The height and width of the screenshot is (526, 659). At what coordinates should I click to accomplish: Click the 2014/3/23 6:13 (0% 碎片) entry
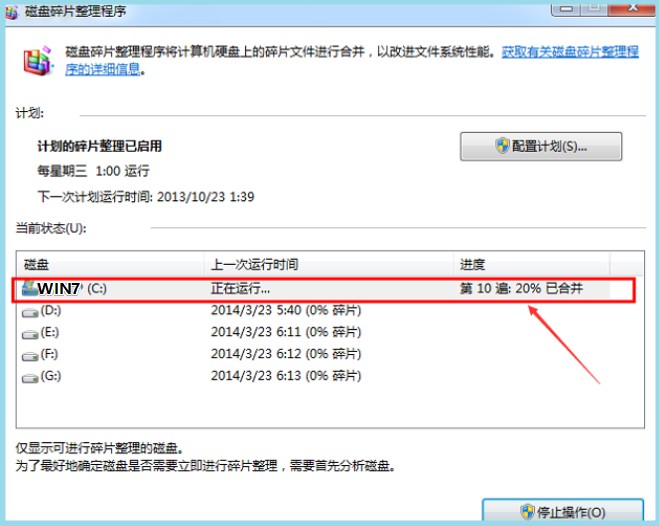[286, 376]
